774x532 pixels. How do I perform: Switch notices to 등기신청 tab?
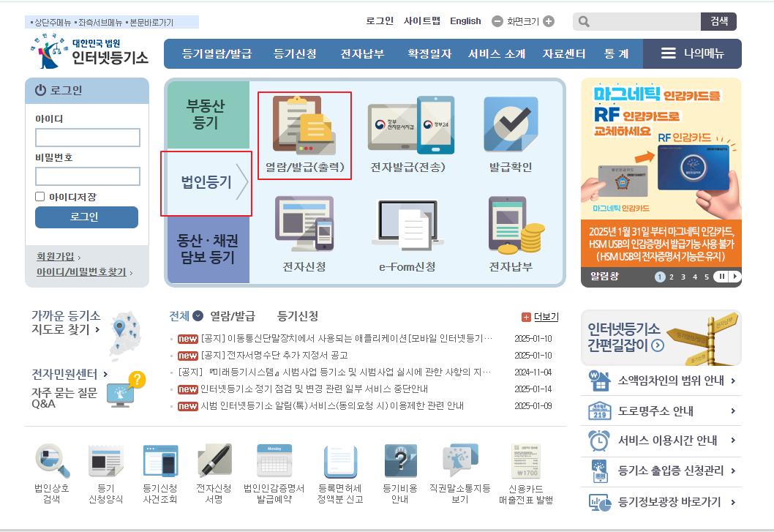click(298, 315)
